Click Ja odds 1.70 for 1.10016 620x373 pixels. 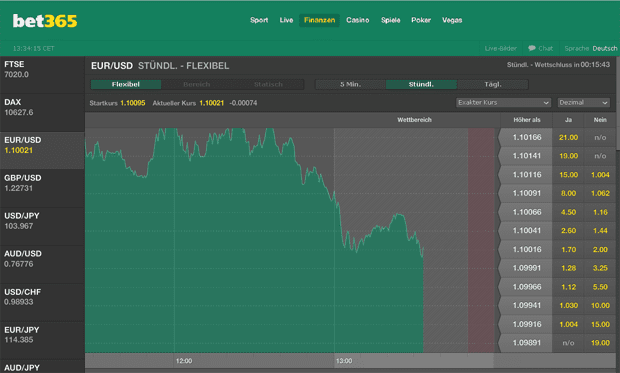tap(568, 250)
